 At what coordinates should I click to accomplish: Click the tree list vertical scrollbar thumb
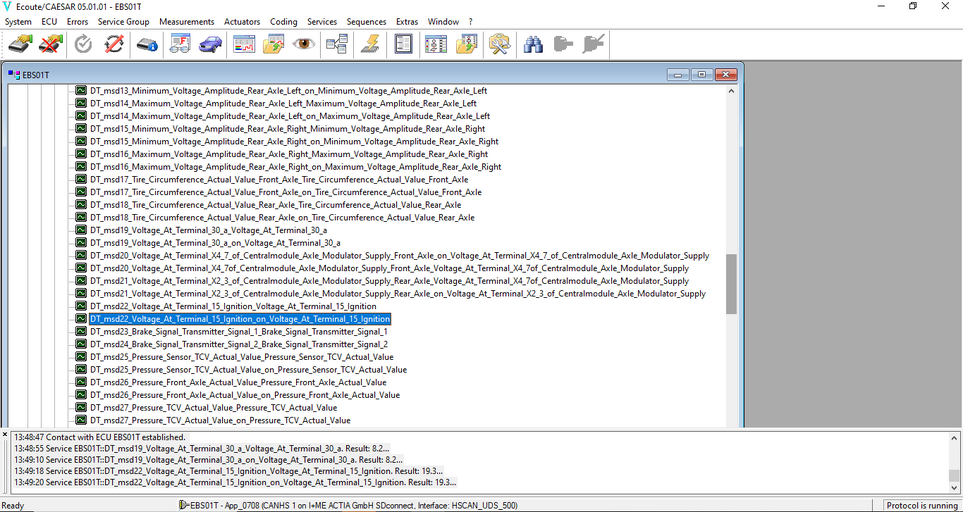(731, 283)
